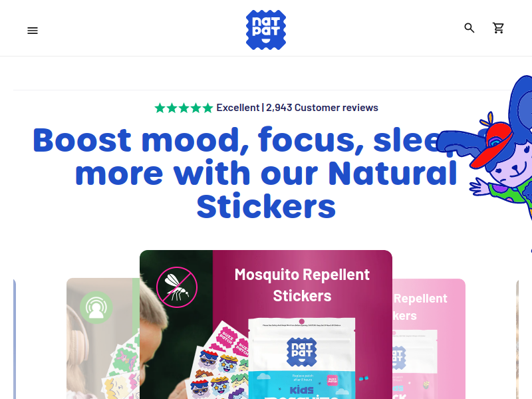Click the Buzz Patch sticker sheet image
The height and width of the screenshot is (399, 532).
tap(219, 361)
